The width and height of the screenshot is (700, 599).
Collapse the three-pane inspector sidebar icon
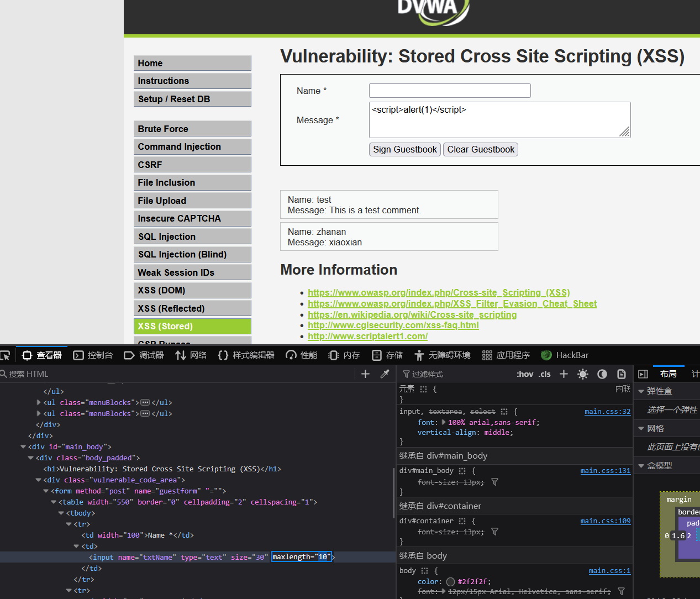pos(643,374)
